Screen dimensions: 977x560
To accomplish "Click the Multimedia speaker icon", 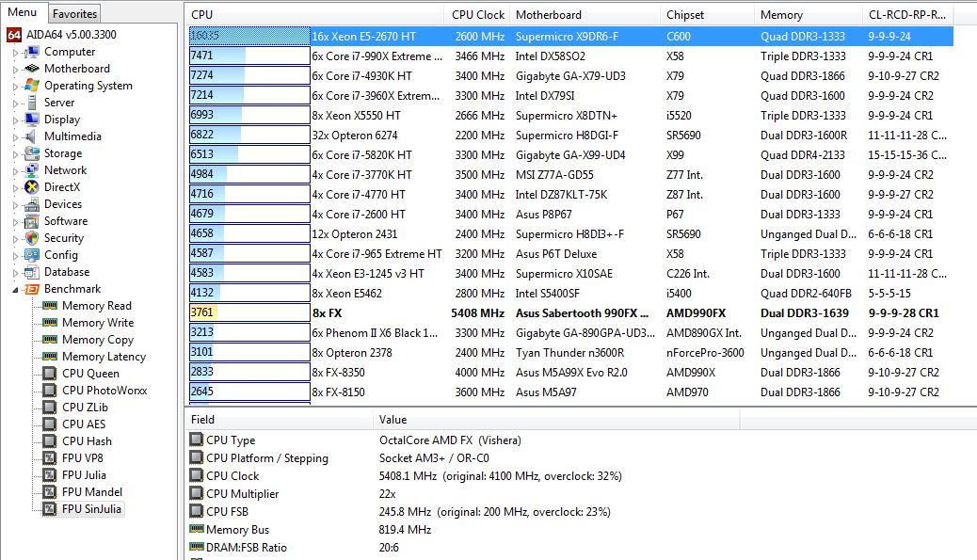I will [32, 136].
